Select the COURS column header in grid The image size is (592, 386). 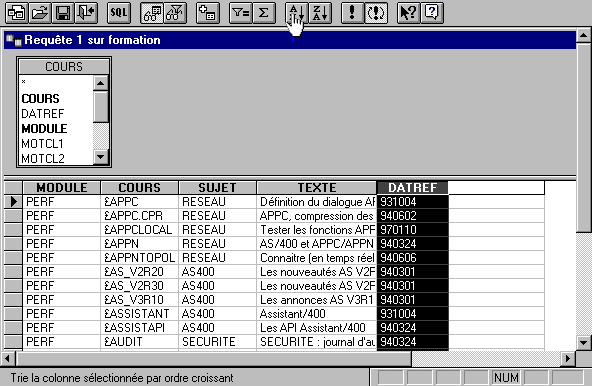[x=139, y=188]
